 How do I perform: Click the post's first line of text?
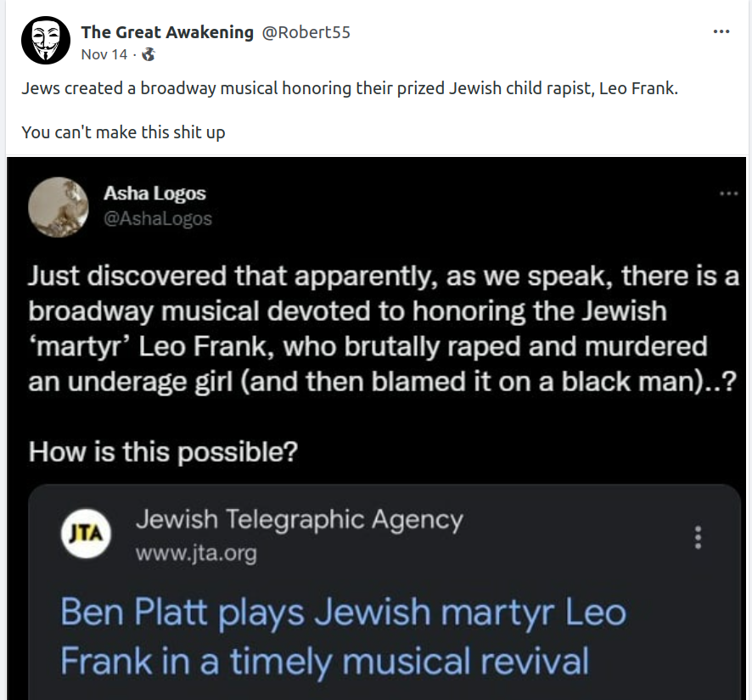coord(350,89)
